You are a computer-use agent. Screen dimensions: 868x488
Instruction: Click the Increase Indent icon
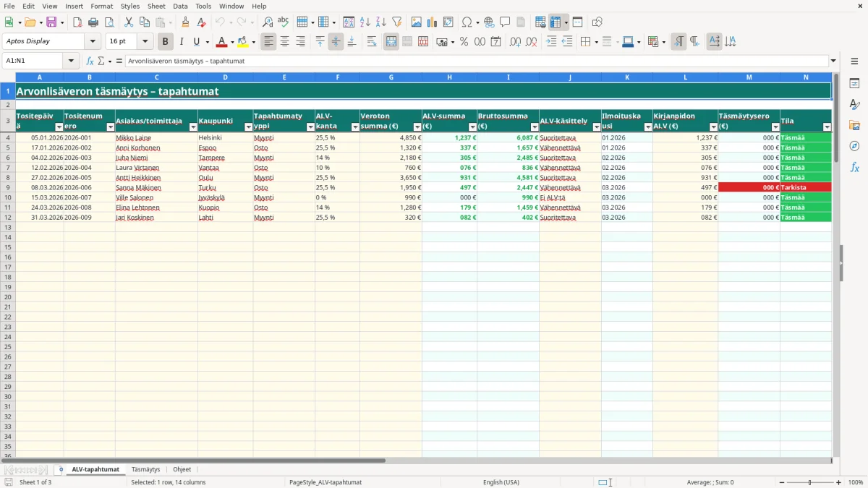(551, 42)
